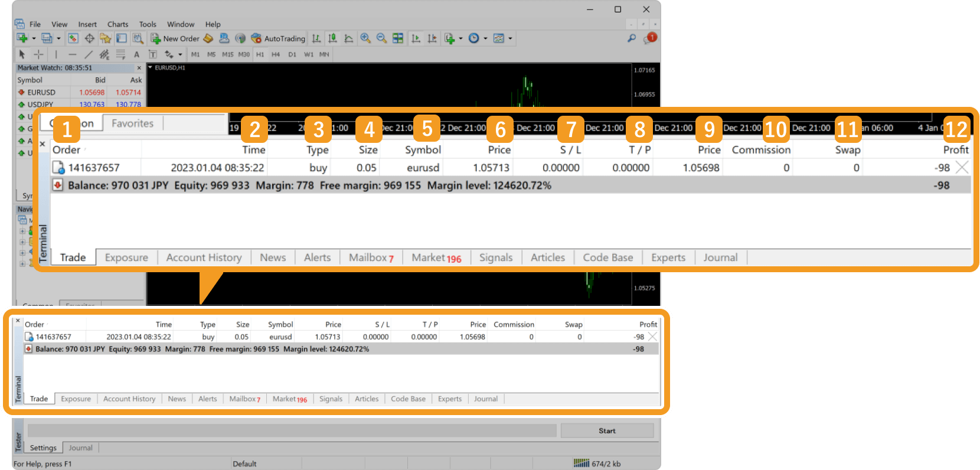Open the File menu
Viewport: 980px width, 470px height.
35,24
